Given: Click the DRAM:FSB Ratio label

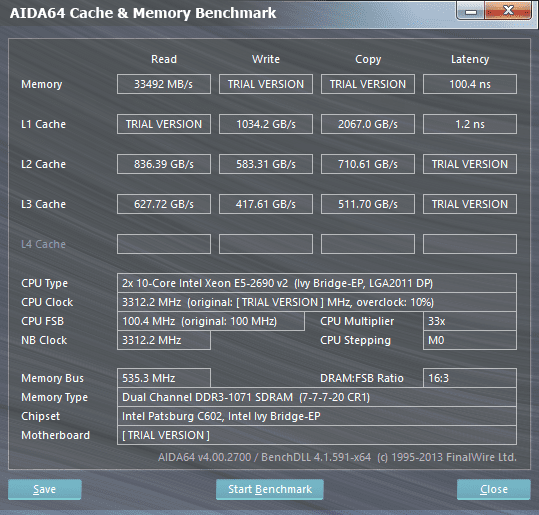Looking at the screenshot, I should click(362, 378).
